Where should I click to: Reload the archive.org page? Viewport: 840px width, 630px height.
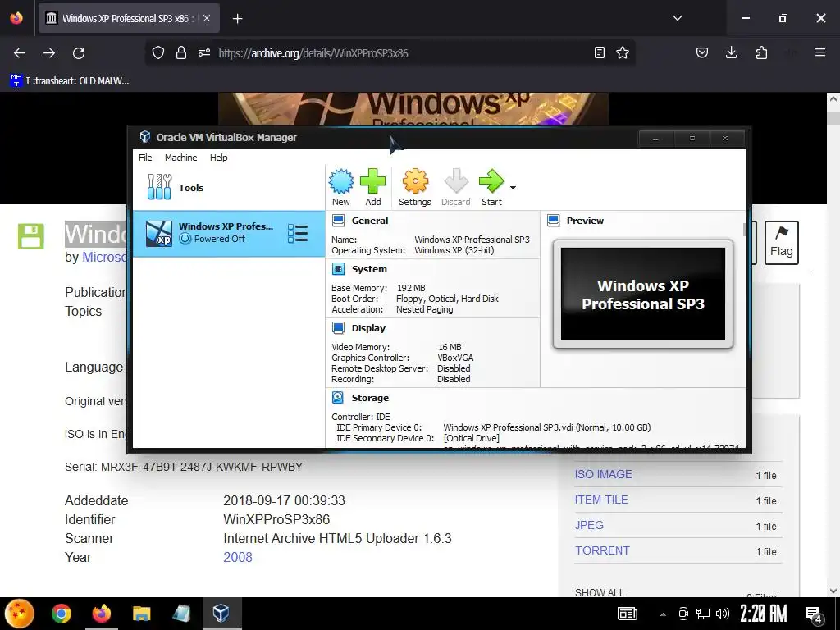coord(79,53)
